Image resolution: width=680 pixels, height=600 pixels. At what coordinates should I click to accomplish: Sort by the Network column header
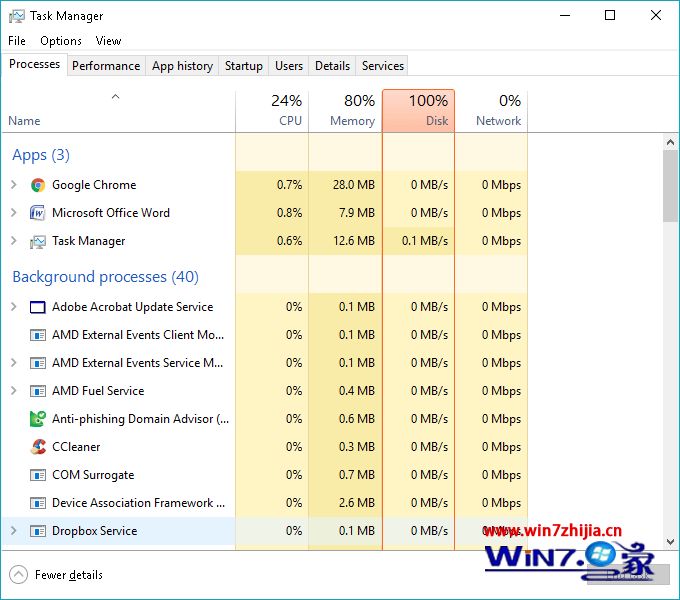(x=491, y=111)
